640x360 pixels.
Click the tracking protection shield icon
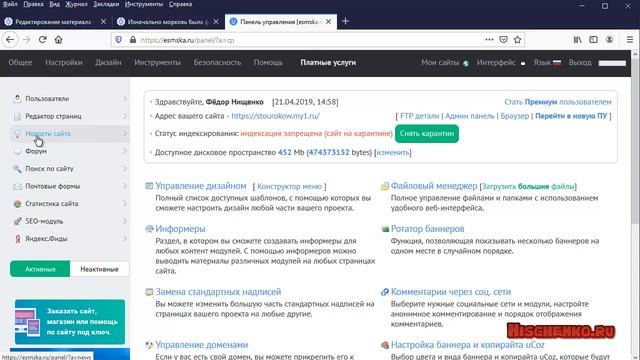(x=118, y=40)
